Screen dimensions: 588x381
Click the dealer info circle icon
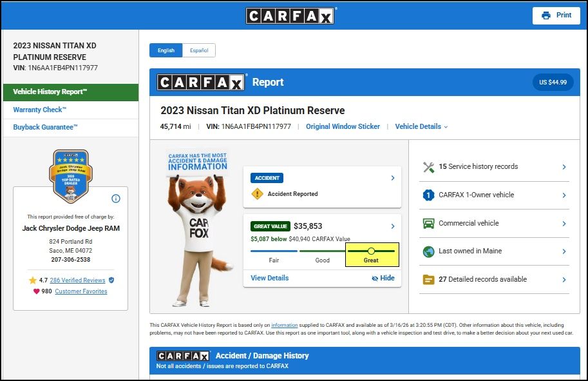click(x=116, y=199)
